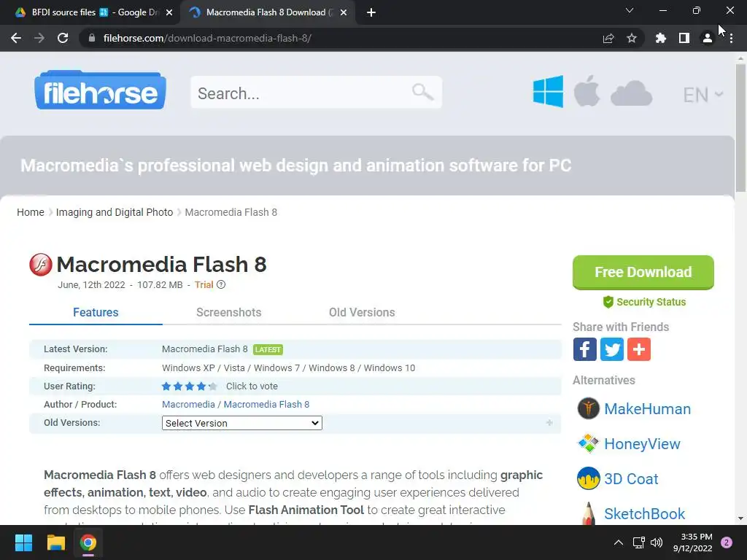Open the taskbar clock and date
Image resolution: width=747 pixels, height=560 pixels.
tap(693, 542)
